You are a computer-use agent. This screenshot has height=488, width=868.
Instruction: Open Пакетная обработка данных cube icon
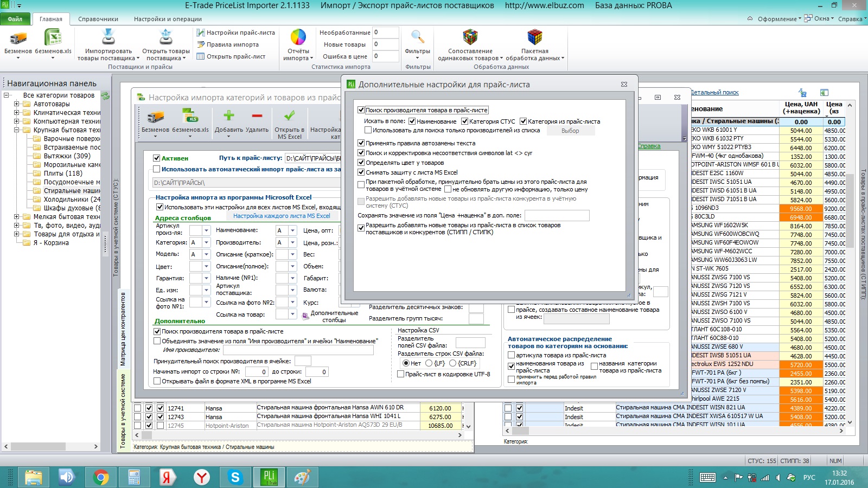coord(535,37)
